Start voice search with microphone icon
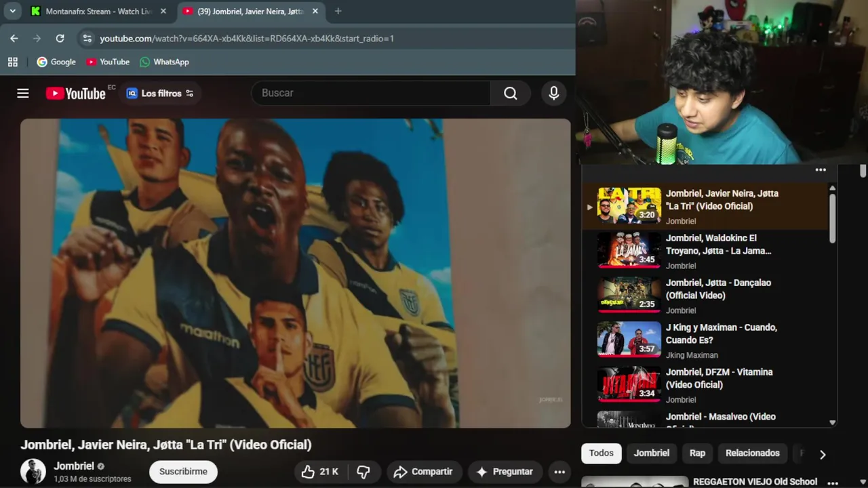 (x=554, y=93)
